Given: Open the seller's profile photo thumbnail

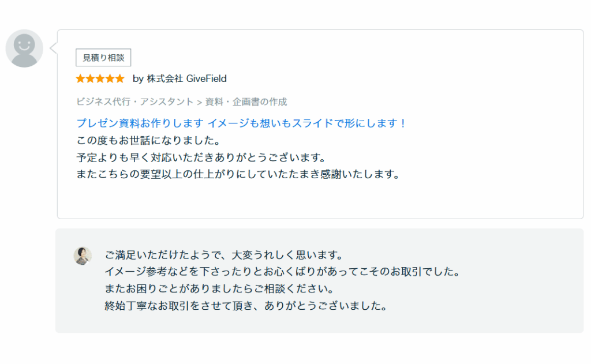Looking at the screenshot, I should 83,256.
